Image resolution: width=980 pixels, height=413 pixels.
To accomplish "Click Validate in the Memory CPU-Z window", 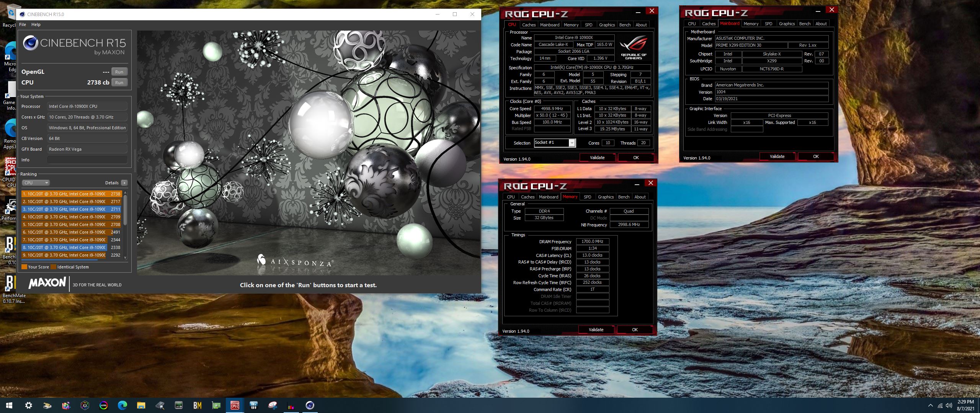I will [596, 330].
